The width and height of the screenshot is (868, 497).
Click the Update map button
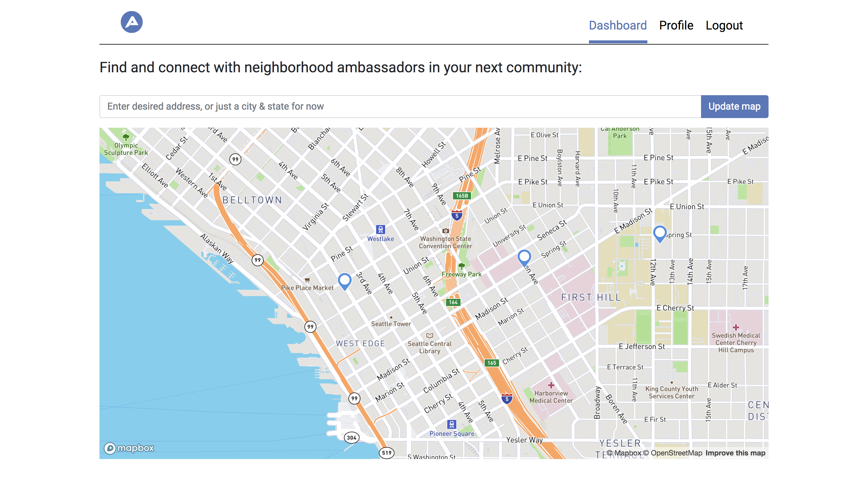[734, 106]
